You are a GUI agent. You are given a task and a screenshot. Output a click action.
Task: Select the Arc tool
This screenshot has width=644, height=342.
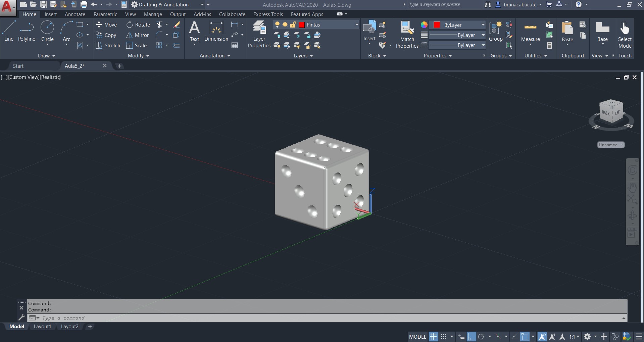point(66,31)
